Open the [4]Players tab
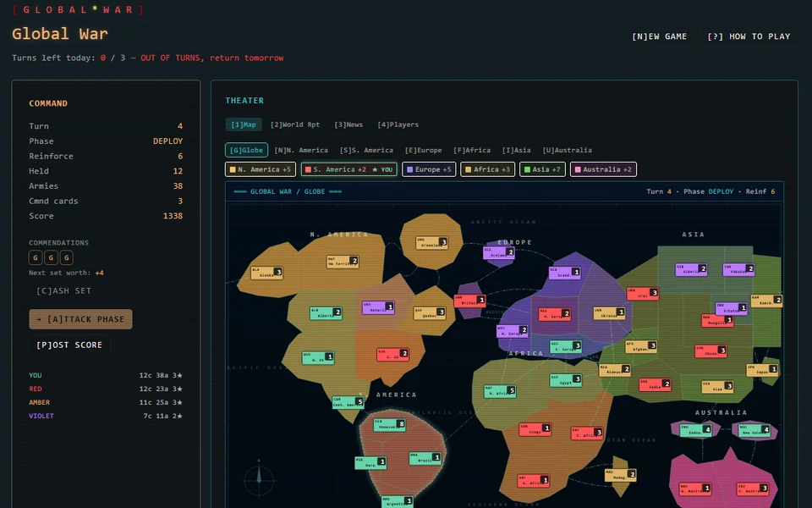The image size is (812, 508). (x=398, y=124)
